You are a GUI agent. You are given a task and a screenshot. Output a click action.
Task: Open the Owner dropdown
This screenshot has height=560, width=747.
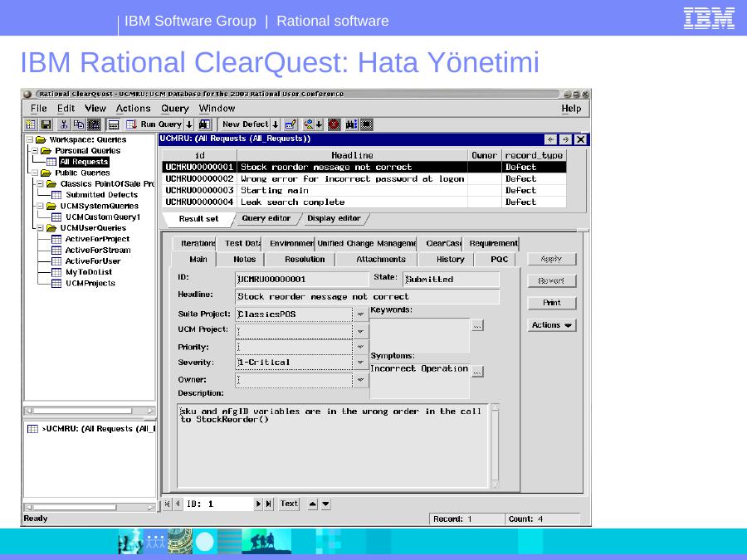361,379
